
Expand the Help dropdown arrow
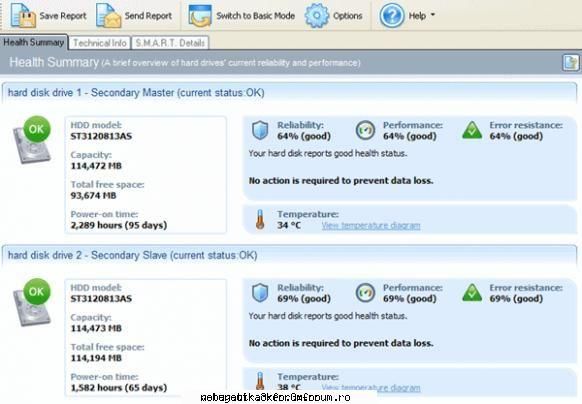433,15
